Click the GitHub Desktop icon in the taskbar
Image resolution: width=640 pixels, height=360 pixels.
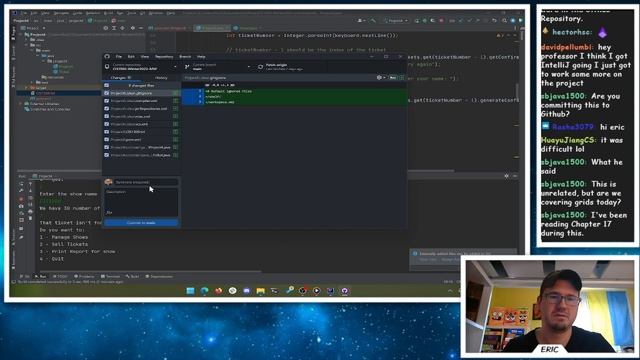pyautogui.click(x=344, y=291)
